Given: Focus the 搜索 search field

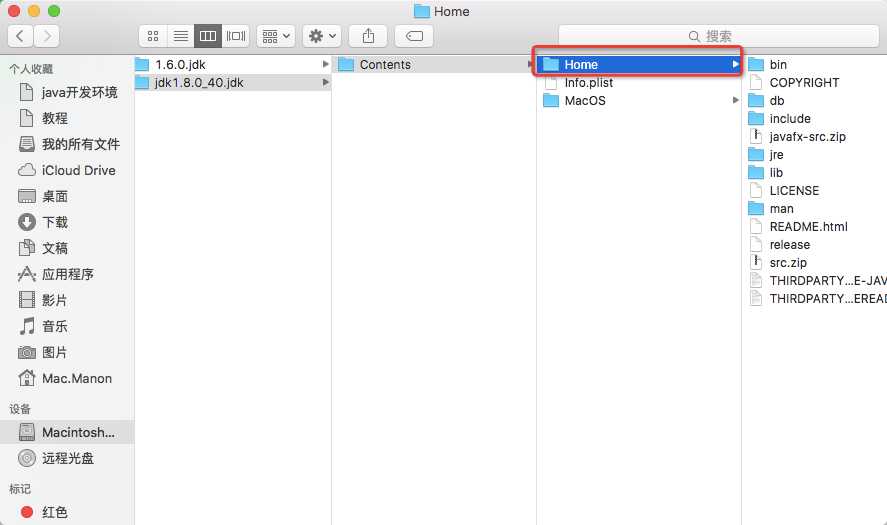Looking at the screenshot, I should pyautogui.click(x=718, y=36).
